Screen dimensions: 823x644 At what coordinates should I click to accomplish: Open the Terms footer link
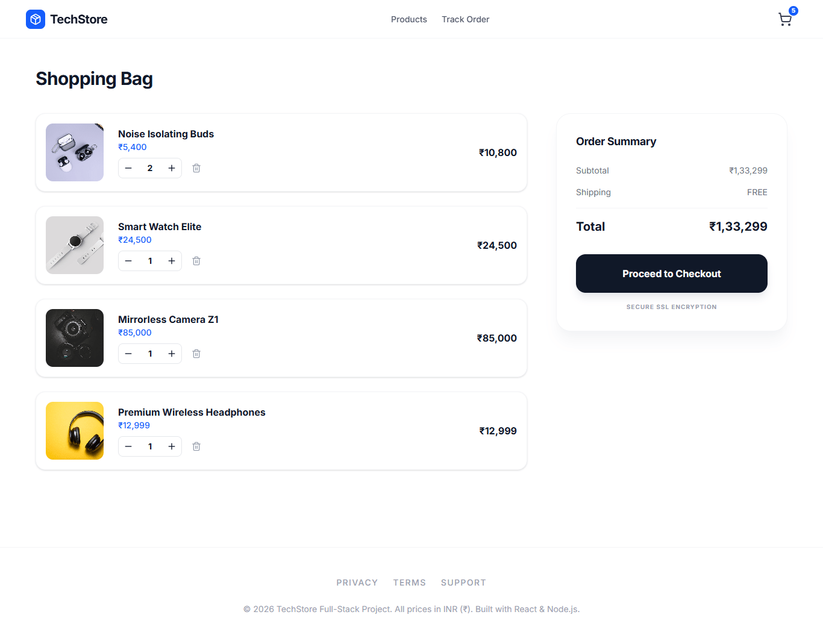tap(410, 583)
